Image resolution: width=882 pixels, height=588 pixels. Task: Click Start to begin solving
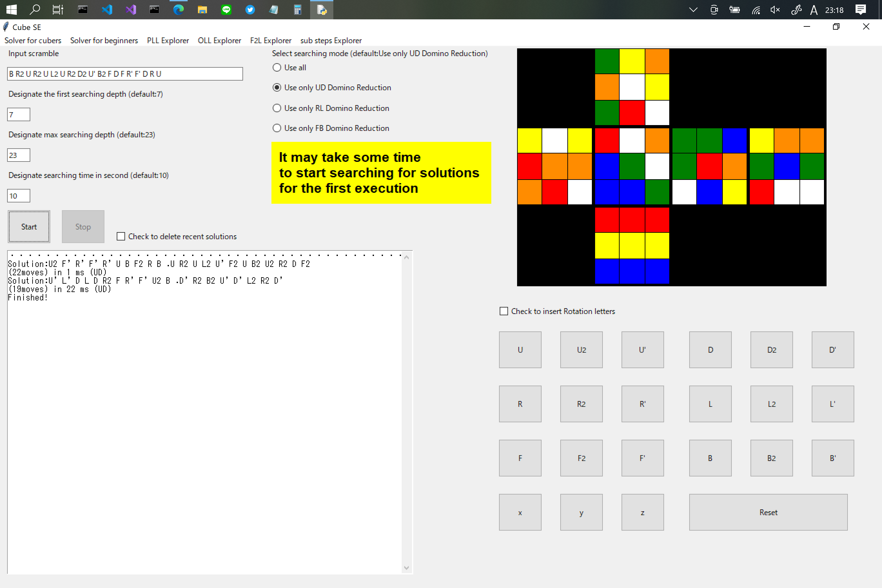pyautogui.click(x=29, y=227)
